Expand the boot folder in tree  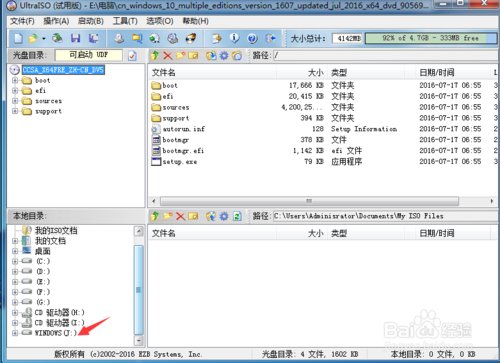15,80
